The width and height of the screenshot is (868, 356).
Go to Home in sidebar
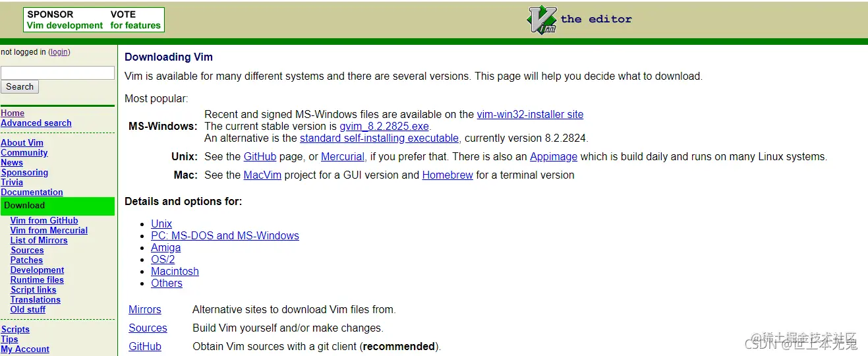coord(13,113)
